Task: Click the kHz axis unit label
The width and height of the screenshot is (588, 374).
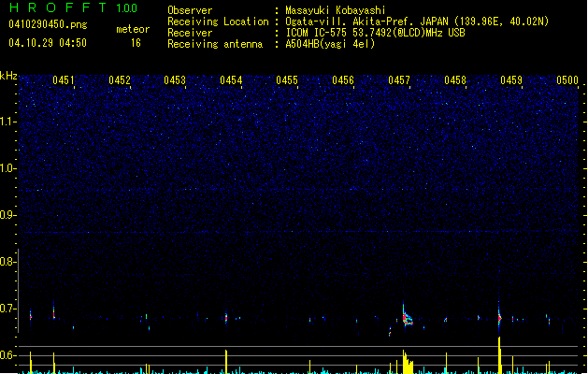Action: tap(8, 76)
